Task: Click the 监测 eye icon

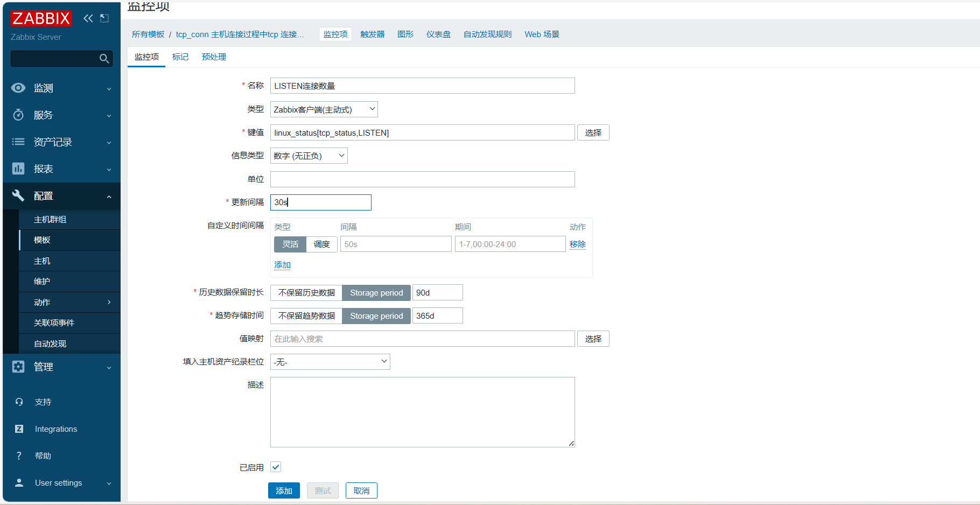Action: 18,88
